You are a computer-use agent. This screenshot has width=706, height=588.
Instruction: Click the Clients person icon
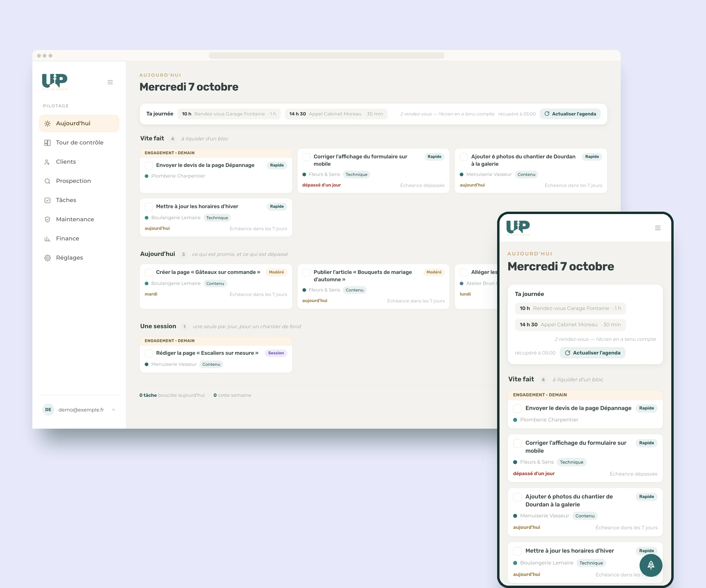click(47, 162)
